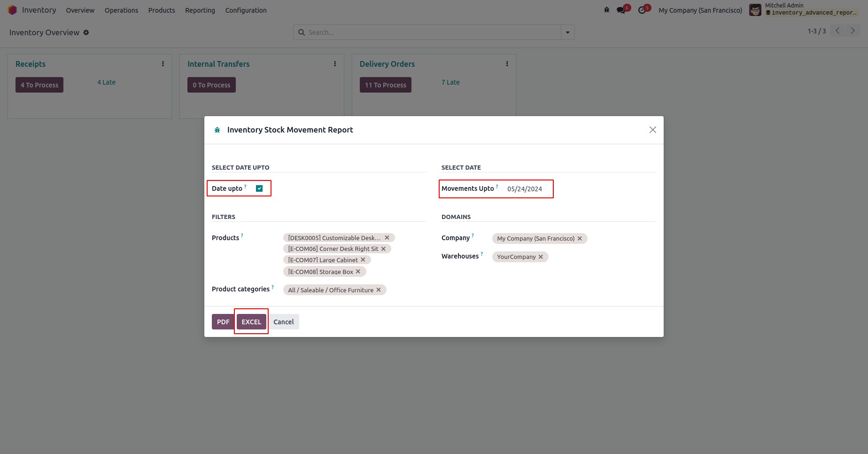868x454 pixels.
Task: Remove the Large Cabinet product tag
Action: point(363,260)
